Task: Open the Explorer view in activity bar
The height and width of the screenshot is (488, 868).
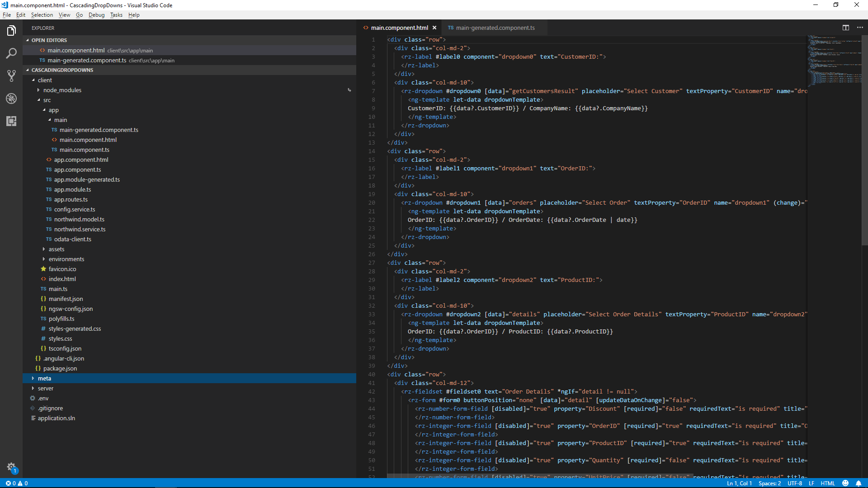Action: 11,31
